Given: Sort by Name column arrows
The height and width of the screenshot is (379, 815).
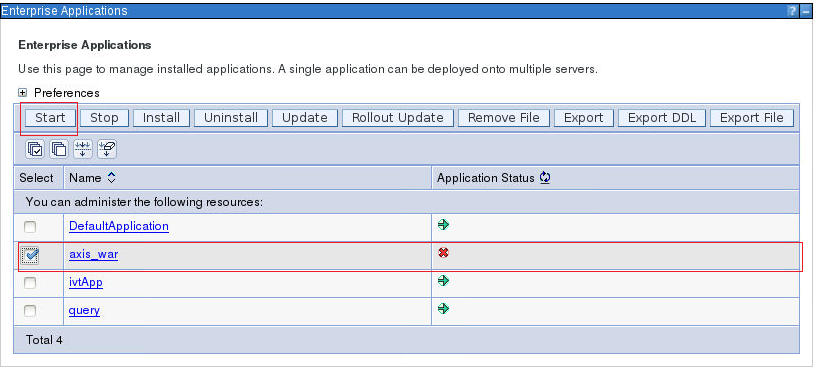Looking at the screenshot, I should [111, 178].
